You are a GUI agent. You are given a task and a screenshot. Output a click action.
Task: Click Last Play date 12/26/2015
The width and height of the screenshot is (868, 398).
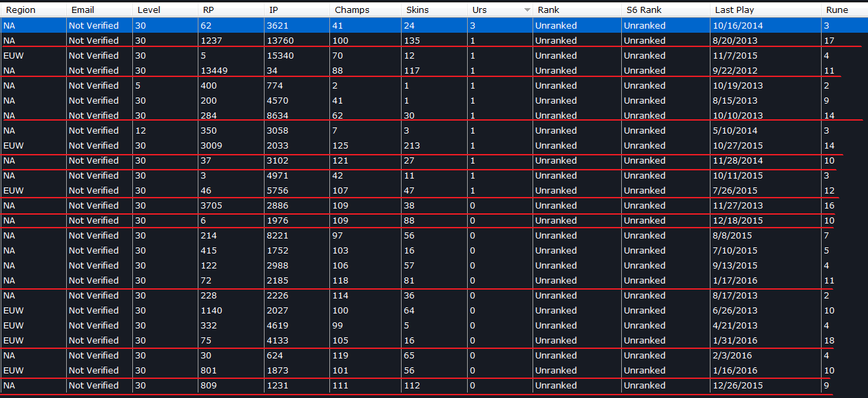point(739,385)
